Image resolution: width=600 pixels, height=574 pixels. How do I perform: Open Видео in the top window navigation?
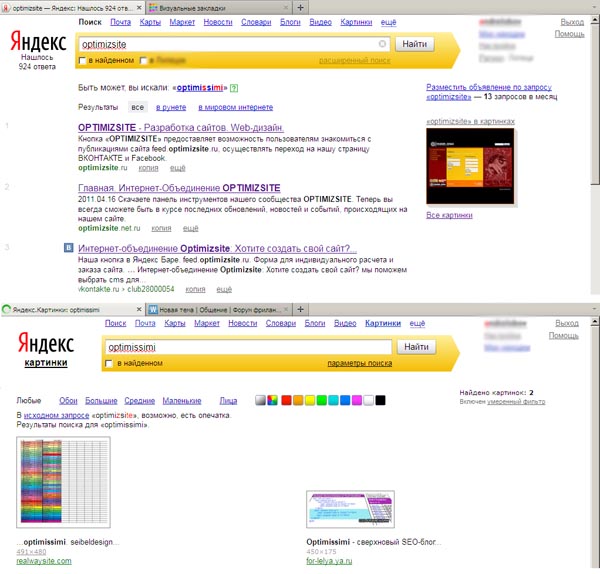(x=320, y=22)
